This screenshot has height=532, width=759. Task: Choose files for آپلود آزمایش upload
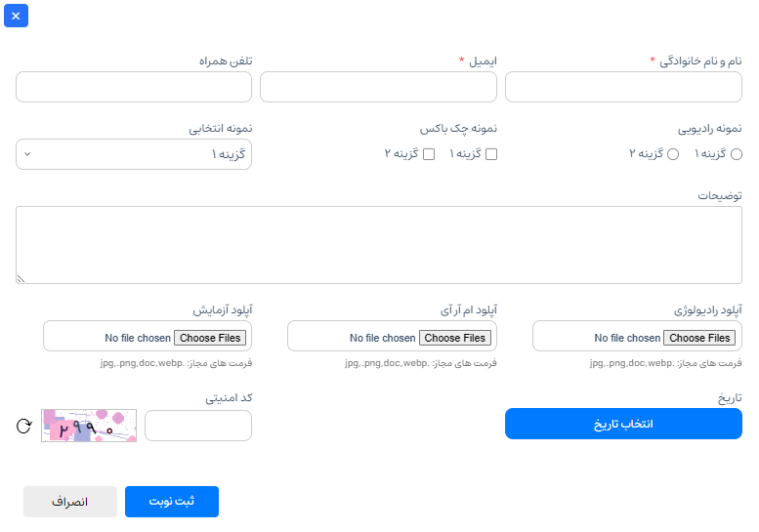[x=210, y=338]
